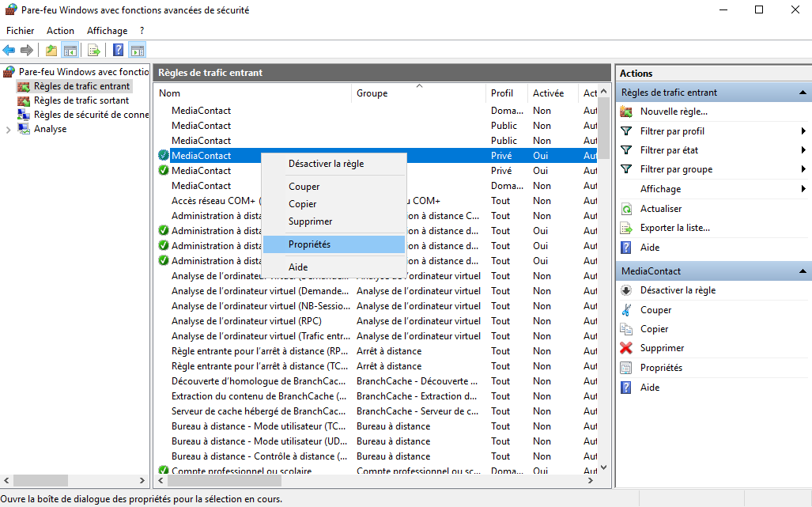The height and width of the screenshot is (507, 812).
Task: Click Désactiver la règle in Actions pane
Action: tap(678, 290)
